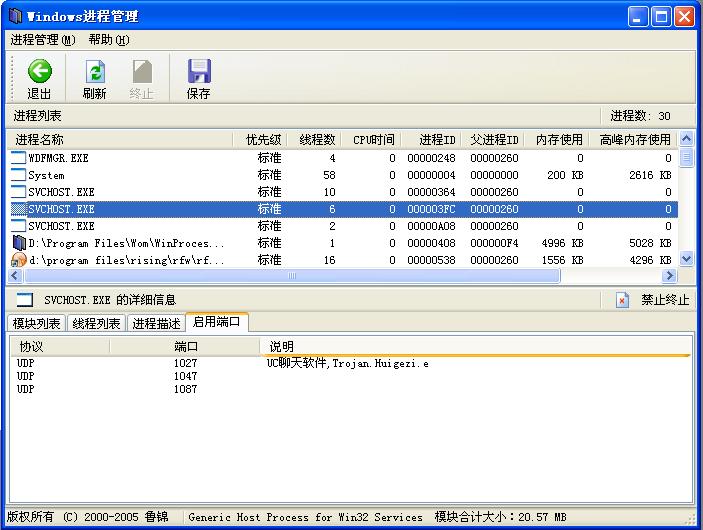Click the 协议 column header
The width and height of the screenshot is (703, 530).
coord(60,346)
